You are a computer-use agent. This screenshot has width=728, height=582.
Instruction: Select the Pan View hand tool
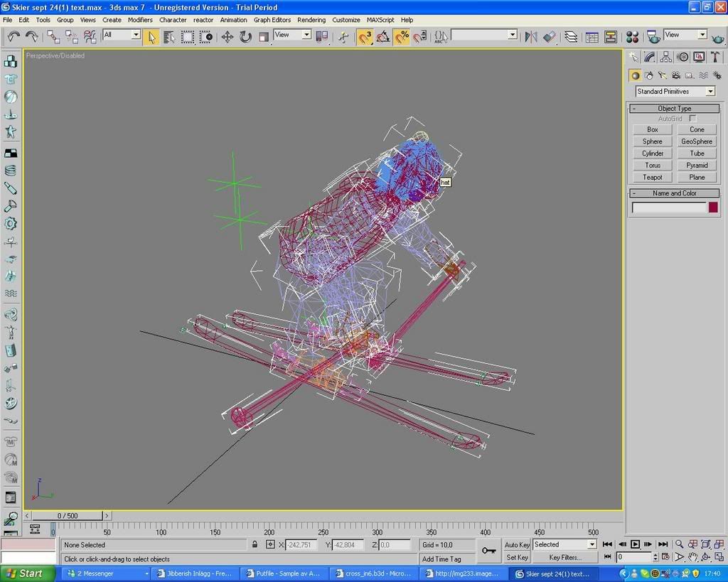click(x=693, y=557)
